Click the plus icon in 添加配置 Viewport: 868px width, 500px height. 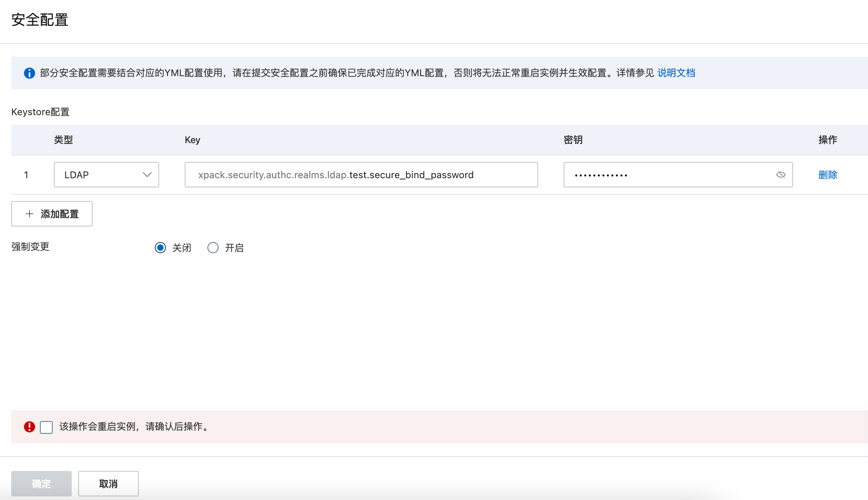click(30, 214)
